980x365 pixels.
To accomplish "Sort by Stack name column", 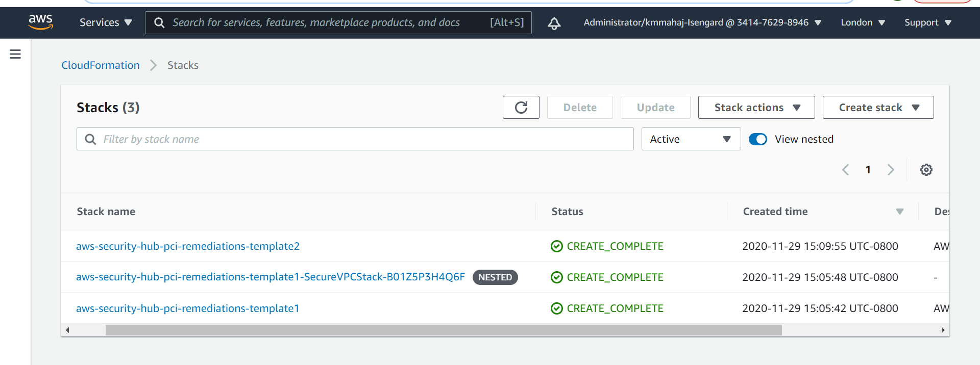I will point(106,212).
